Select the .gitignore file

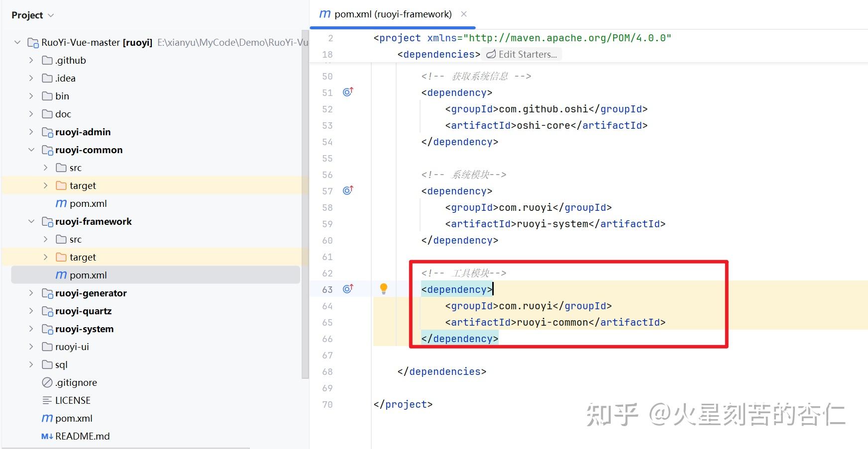(x=70, y=382)
